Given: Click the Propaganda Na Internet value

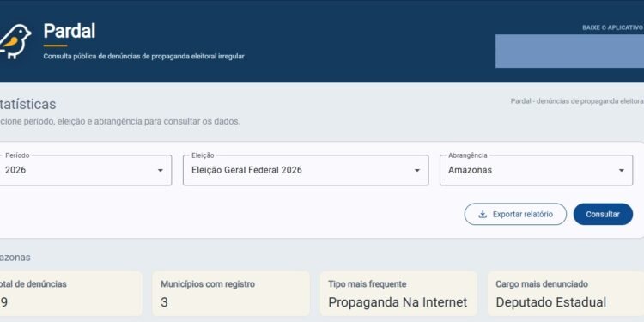Looking at the screenshot, I should pyautogui.click(x=398, y=303).
